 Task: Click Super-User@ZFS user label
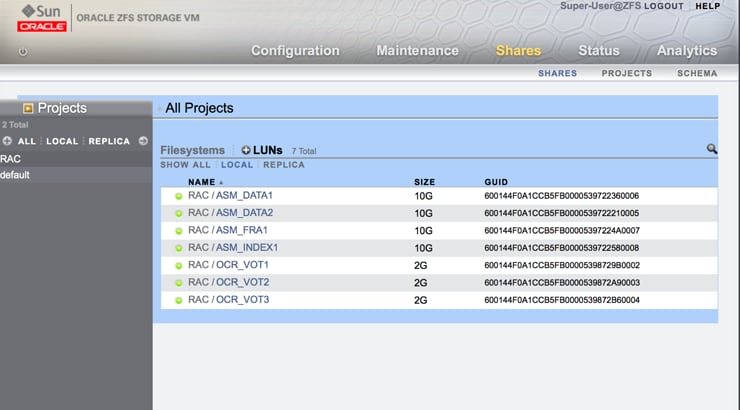[600, 6]
